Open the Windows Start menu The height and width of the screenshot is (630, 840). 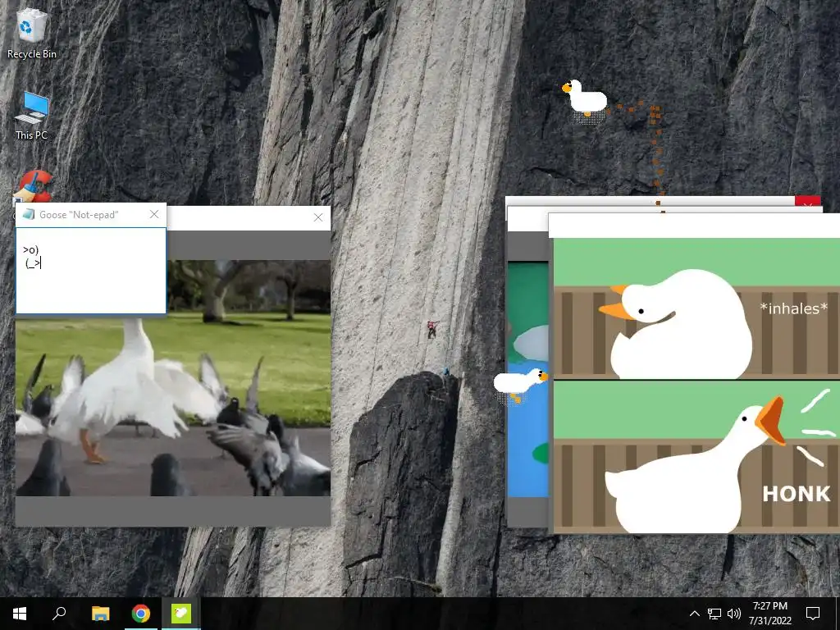click(x=20, y=614)
